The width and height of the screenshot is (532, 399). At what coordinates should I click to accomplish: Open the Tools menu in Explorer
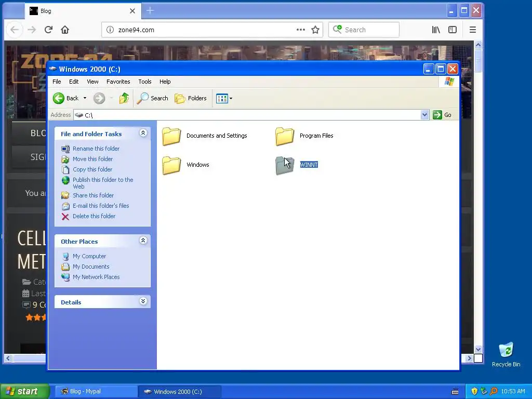click(144, 82)
